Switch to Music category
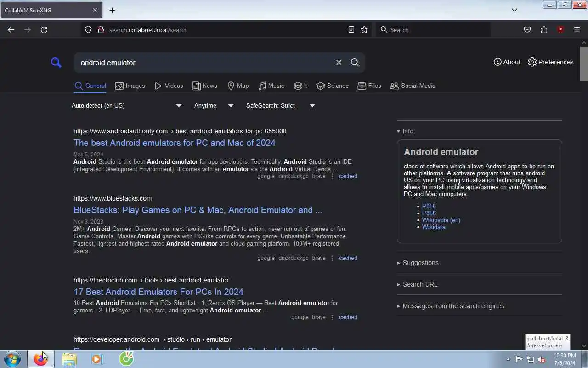 [271, 86]
